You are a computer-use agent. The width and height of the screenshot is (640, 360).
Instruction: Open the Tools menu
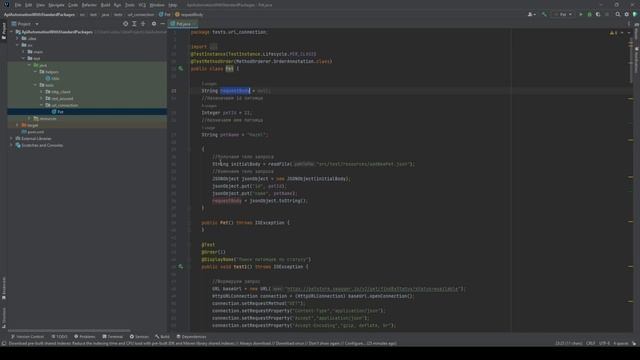130,5
